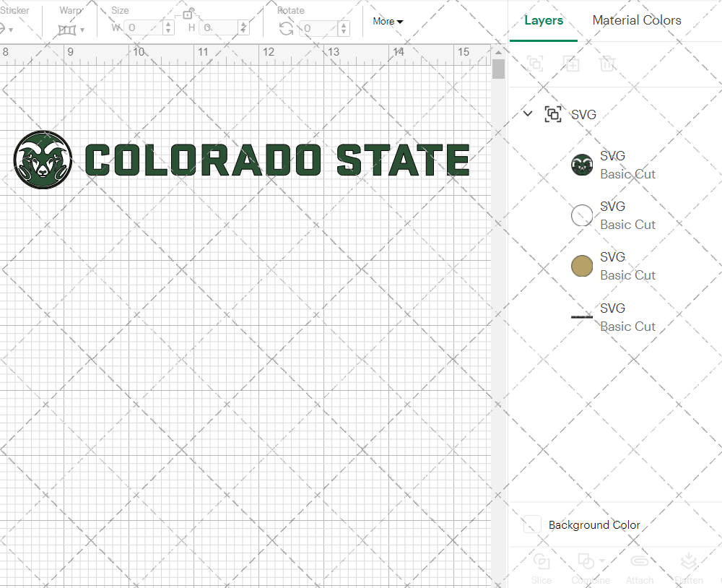
Task: Click the canvas vertical scrollbar thumb
Action: coord(498,69)
